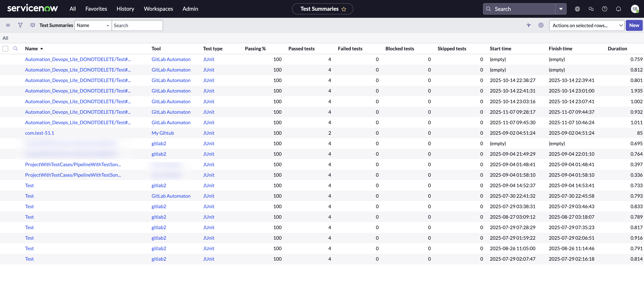Image resolution: width=644 pixels, height=281 pixels.
Task: Sort by the Failed tests column header
Action: coord(350,49)
